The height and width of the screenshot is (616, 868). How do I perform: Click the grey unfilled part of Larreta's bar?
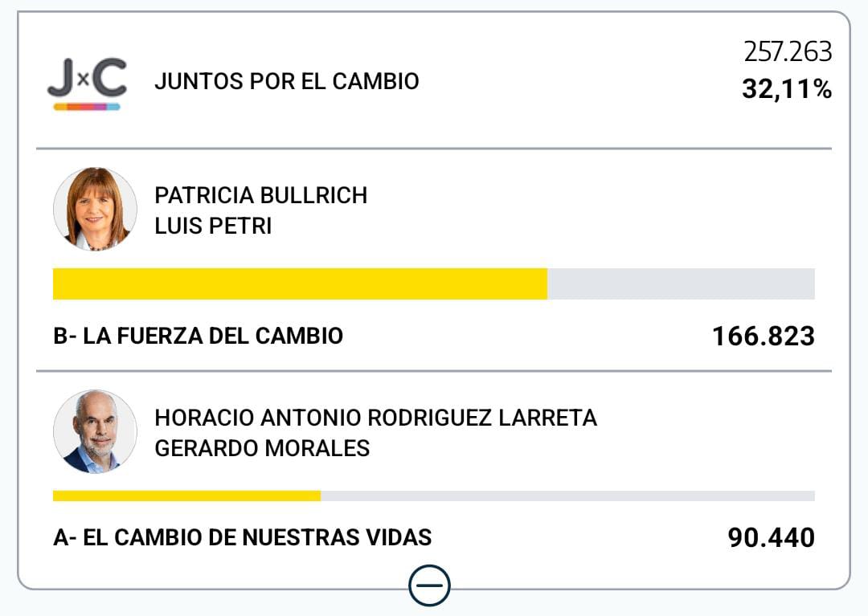coord(567,496)
